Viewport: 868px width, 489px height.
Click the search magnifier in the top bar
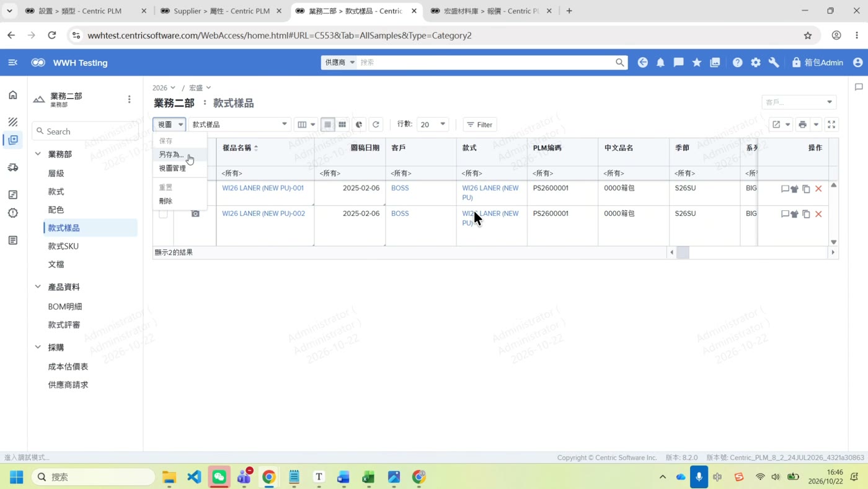(619, 63)
